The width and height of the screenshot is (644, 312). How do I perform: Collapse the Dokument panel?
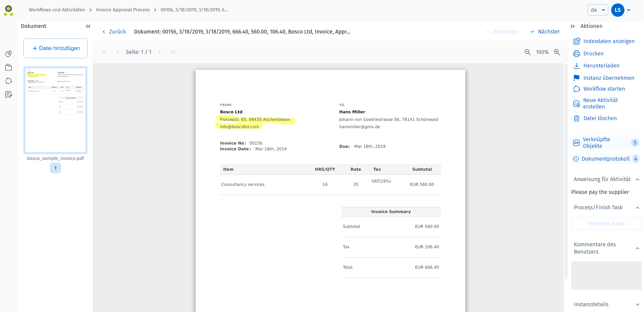[x=88, y=26]
